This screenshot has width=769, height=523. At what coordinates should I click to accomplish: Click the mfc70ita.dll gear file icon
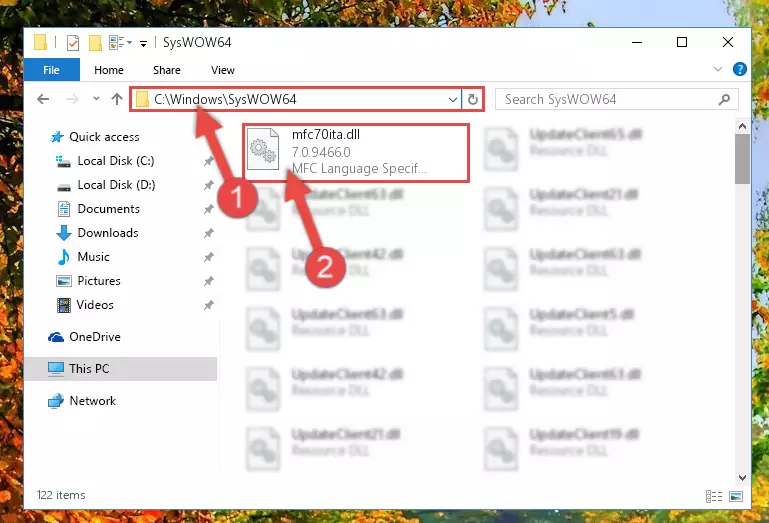(x=263, y=149)
